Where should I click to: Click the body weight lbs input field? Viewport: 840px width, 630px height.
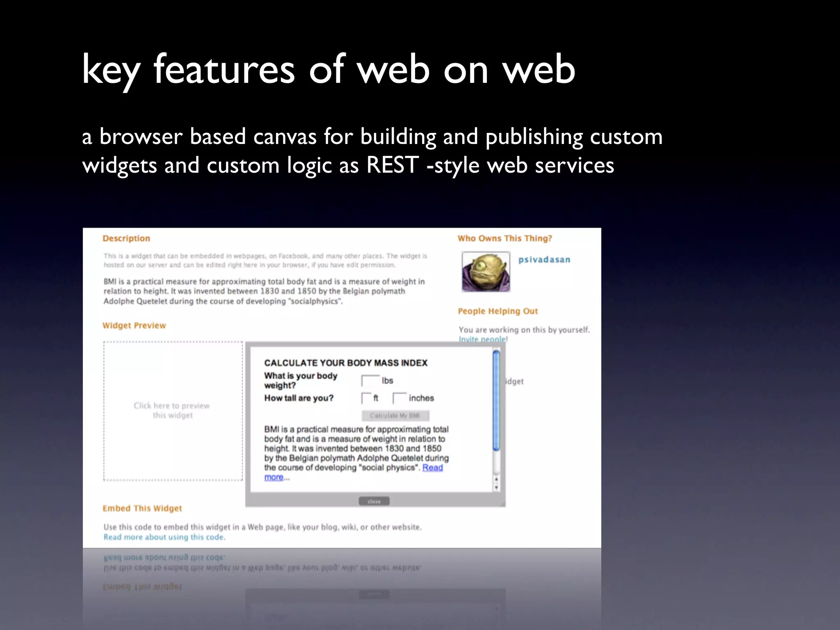370,381
